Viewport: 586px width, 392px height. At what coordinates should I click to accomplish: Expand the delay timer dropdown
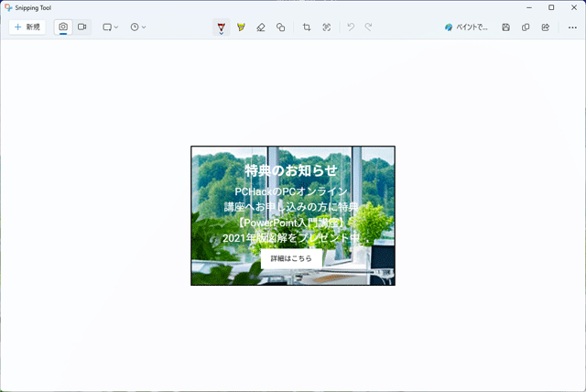click(x=137, y=27)
